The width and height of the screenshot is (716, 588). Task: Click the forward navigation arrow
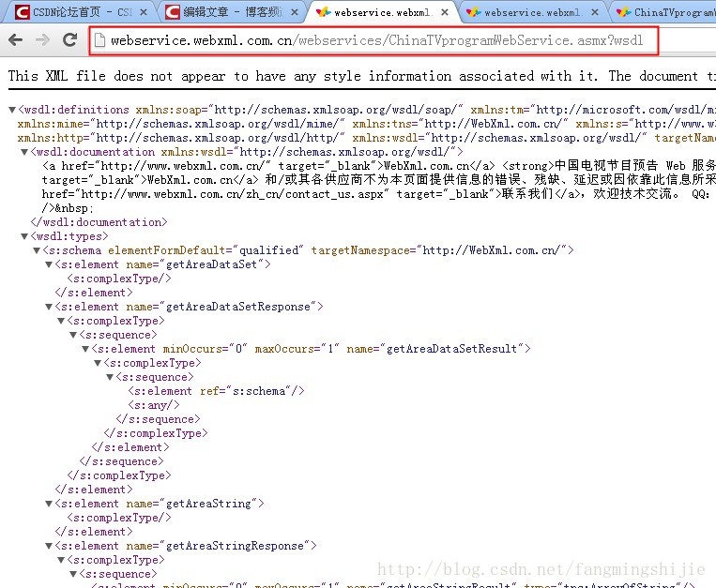click(42, 40)
